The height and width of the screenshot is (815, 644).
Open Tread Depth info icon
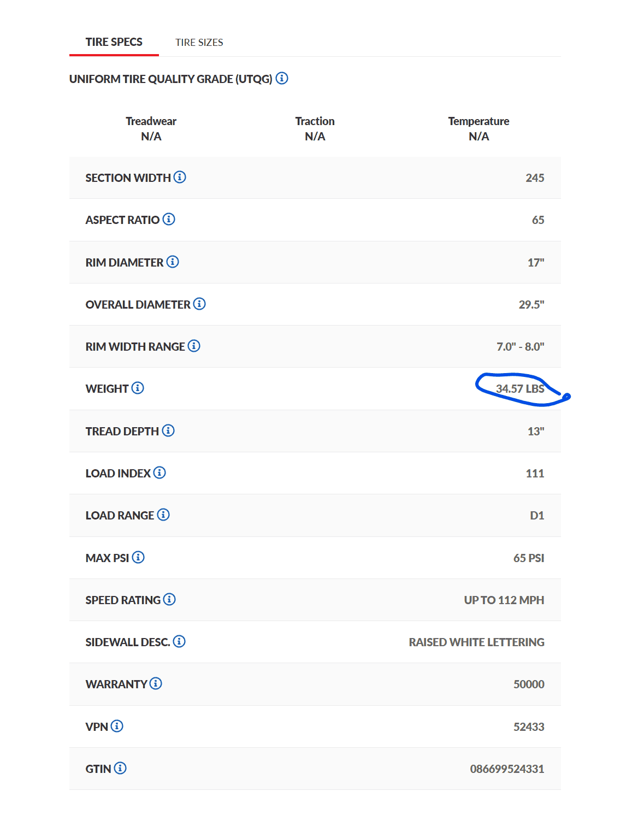168,430
